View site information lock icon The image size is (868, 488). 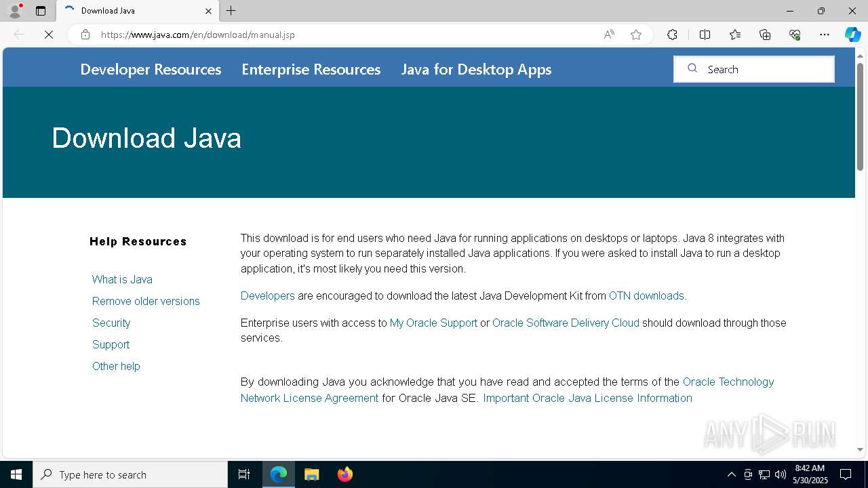coord(85,35)
